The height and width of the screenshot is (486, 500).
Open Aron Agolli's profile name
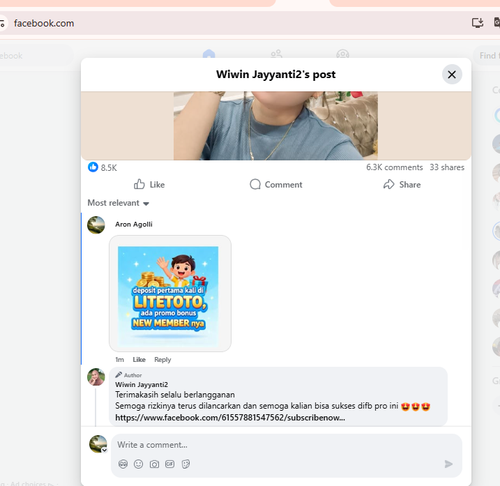pyautogui.click(x=134, y=224)
